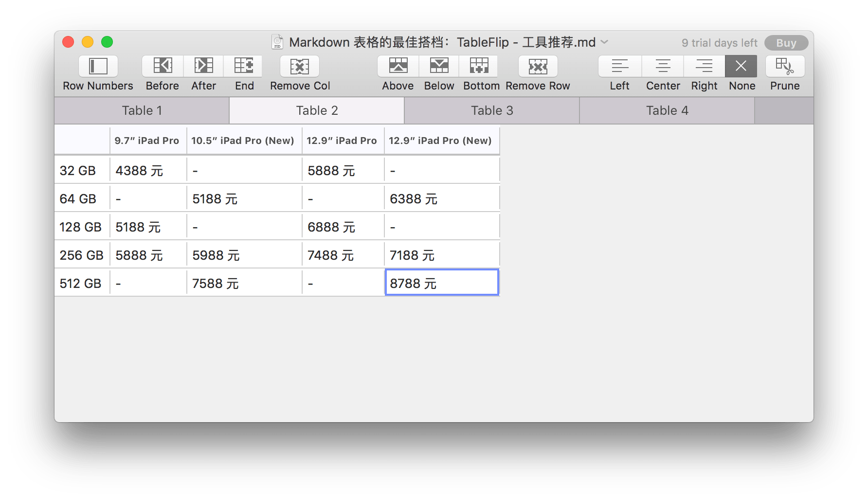This screenshot has height=500, width=868.
Task: Set column alignment to Left
Action: pos(620,66)
